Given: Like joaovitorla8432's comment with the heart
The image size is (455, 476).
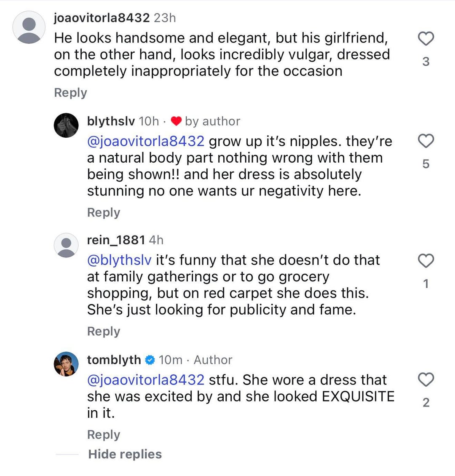Looking at the screenshot, I should click(x=426, y=39).
